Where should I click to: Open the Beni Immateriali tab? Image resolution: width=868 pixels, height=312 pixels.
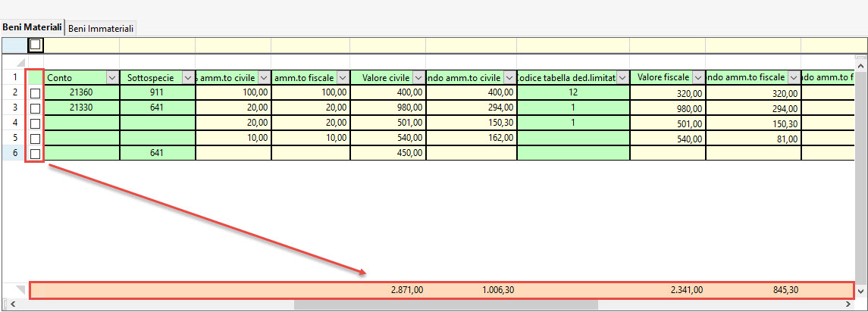[x=102, y=28]
